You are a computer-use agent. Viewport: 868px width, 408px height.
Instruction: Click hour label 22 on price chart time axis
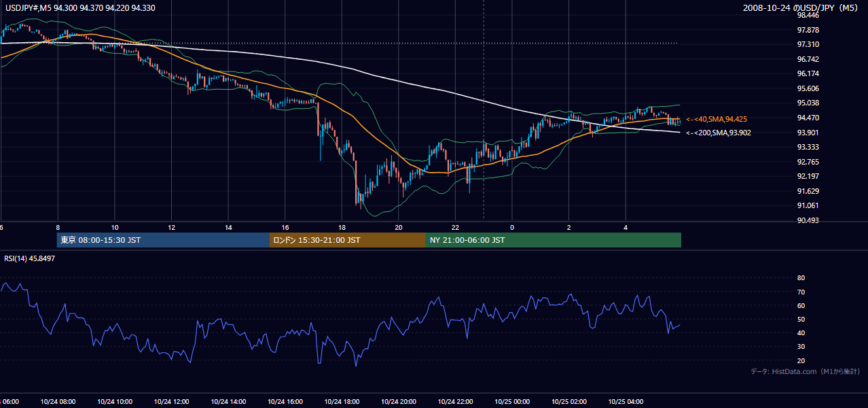(456, 227)
